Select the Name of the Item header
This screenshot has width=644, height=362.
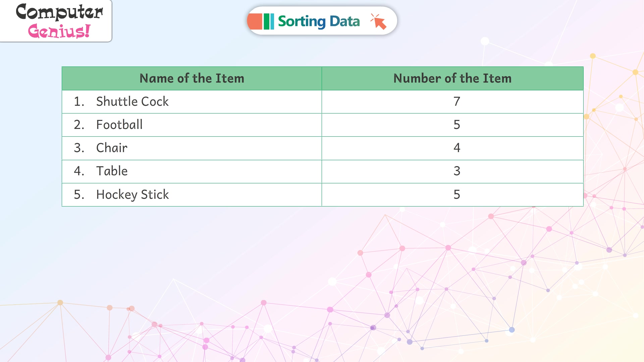pos(192,79)
